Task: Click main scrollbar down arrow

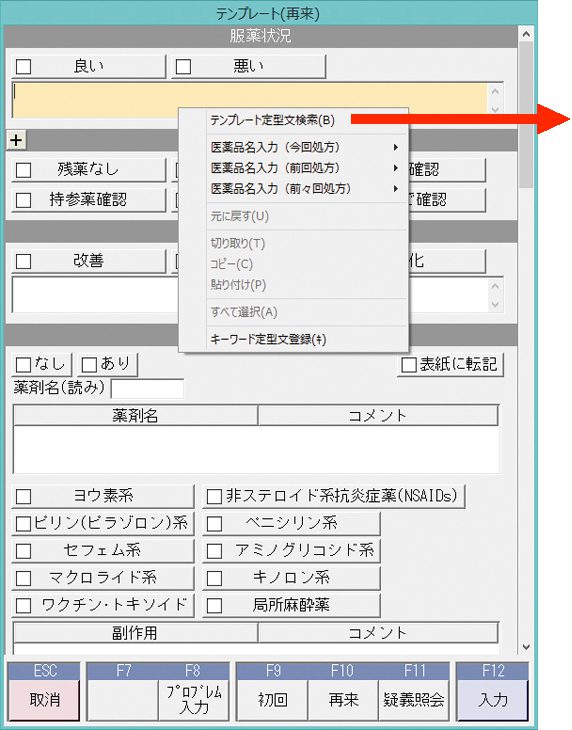Action: click(x=526, y=647)
